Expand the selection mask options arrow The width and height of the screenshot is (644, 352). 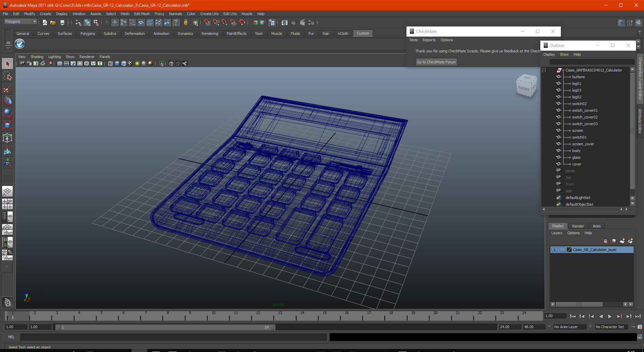pos(107,22)
